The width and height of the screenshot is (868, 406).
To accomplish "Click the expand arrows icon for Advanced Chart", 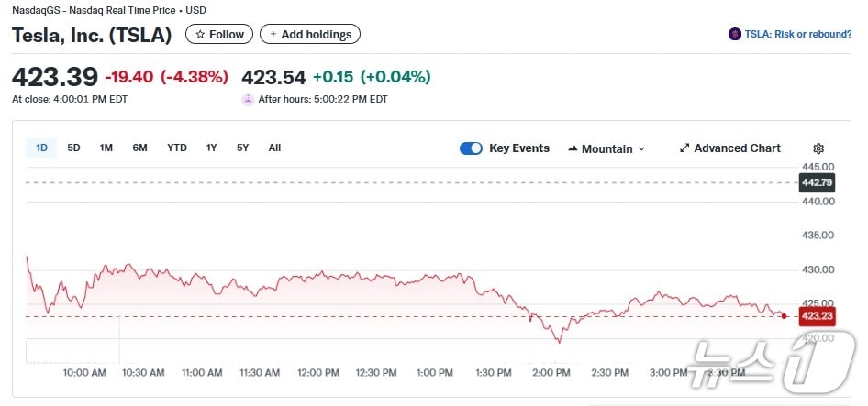I will tap(684, 148).
